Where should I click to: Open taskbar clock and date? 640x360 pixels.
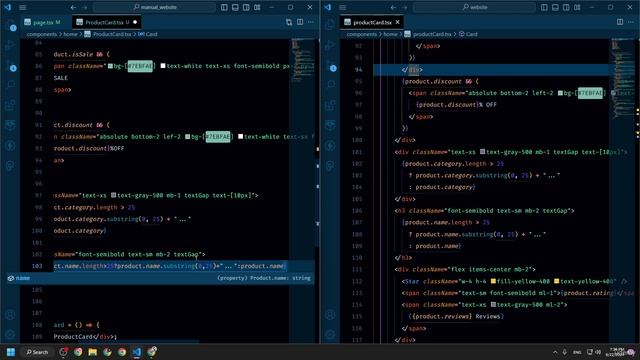click(x=616, y=352)
